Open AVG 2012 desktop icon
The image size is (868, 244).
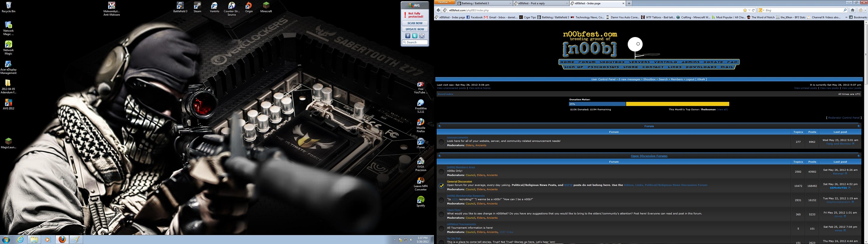pos(8,105)
